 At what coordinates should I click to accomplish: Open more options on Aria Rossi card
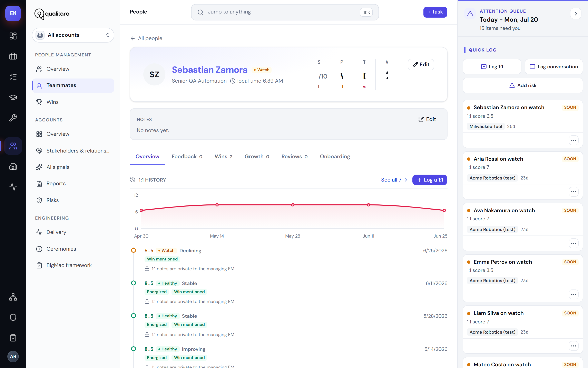(574, 192)
